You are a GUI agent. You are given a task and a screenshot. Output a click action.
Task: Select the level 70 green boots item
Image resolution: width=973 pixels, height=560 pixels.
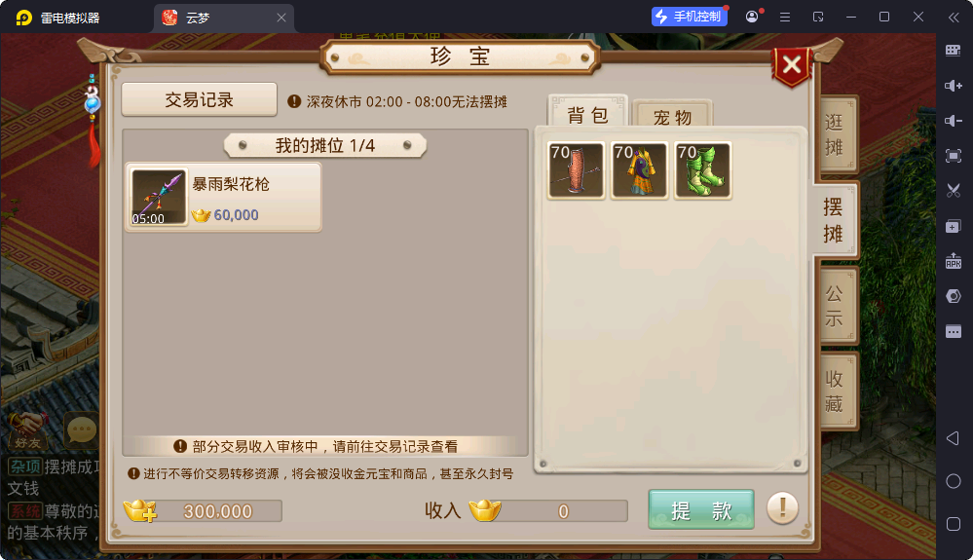[702, 170]
